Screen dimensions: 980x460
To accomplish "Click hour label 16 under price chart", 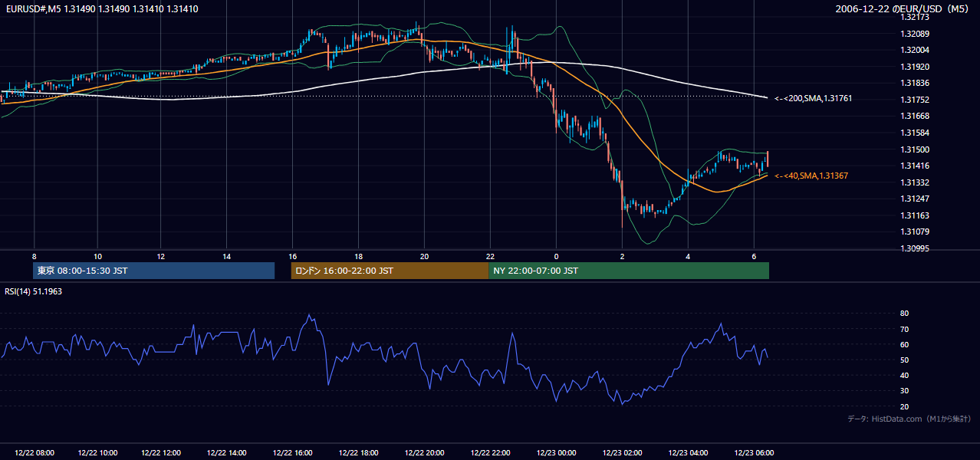I will click(x=293, y=256).
